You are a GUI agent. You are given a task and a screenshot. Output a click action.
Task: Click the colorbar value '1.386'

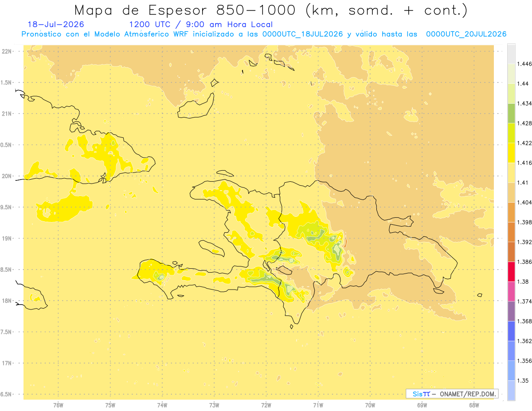[x=524, y=262]
